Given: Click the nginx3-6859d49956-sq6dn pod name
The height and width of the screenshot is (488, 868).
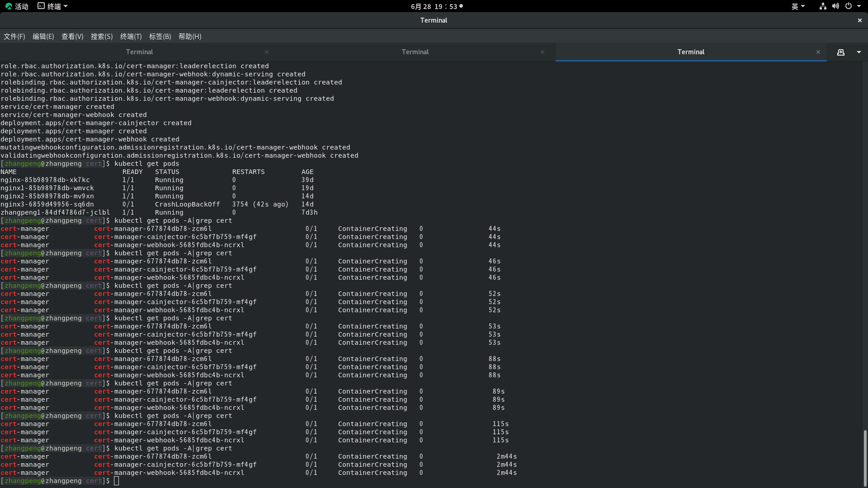Looking at the screenshot, I should click(x=47, y=204).
